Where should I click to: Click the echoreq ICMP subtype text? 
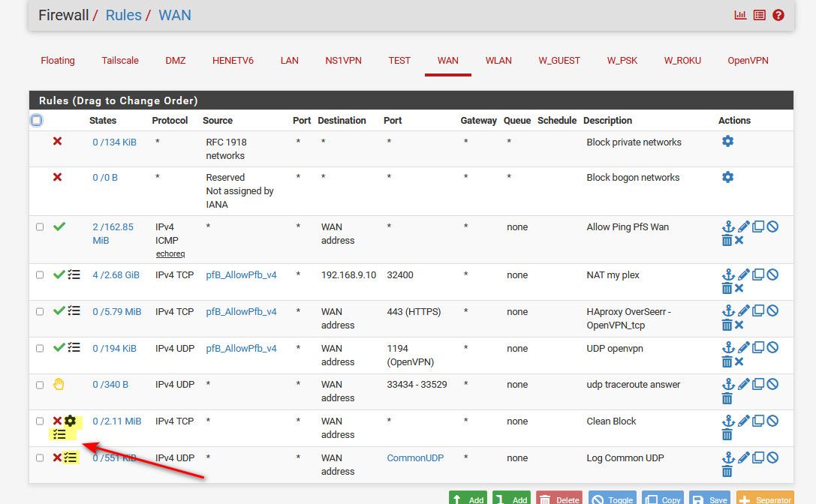tap(170, 253)
